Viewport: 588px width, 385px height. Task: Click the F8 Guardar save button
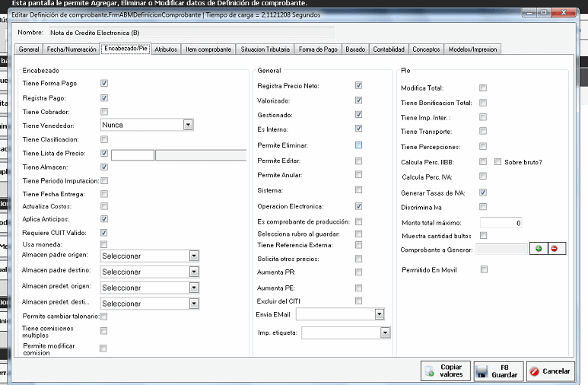497,371
